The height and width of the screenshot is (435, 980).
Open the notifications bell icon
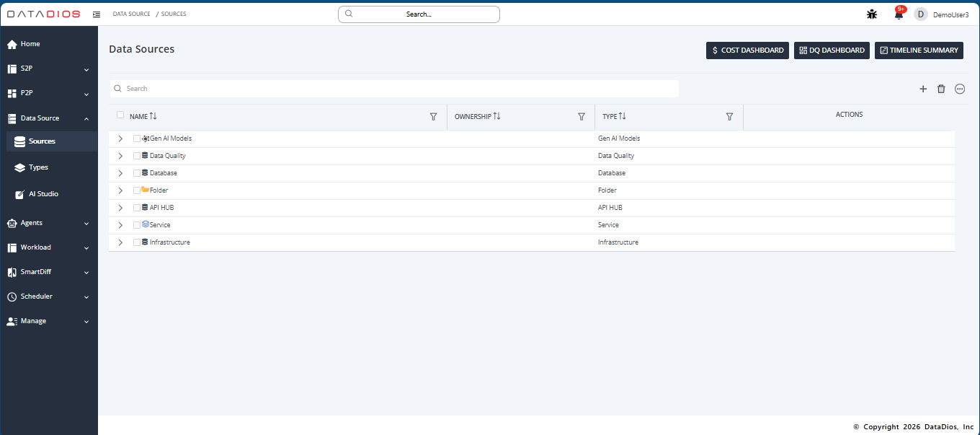tap(899, 14)
